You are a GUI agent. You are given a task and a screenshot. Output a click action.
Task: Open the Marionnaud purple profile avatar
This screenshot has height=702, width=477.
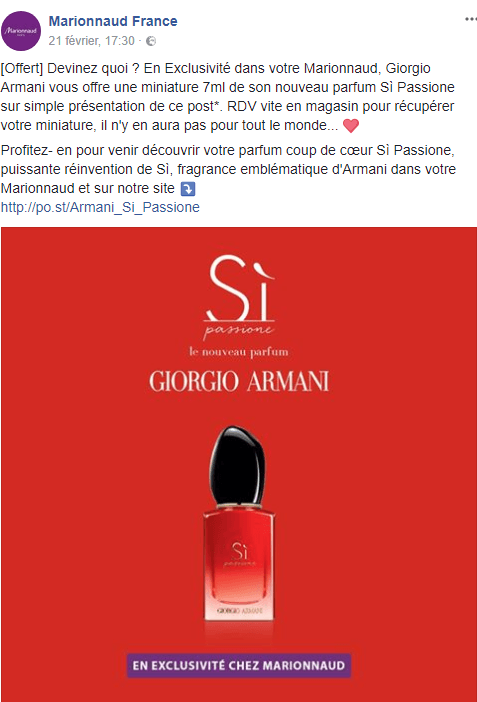click(21, 31)
